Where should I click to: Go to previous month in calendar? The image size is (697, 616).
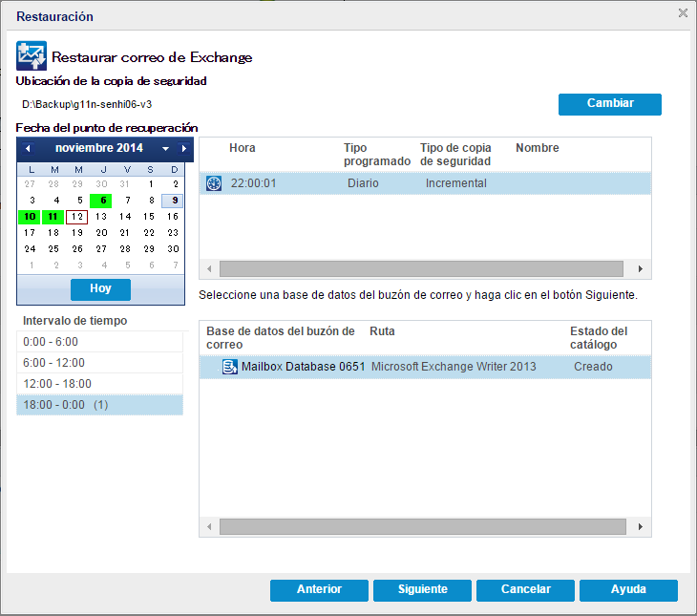click(28, 149)
